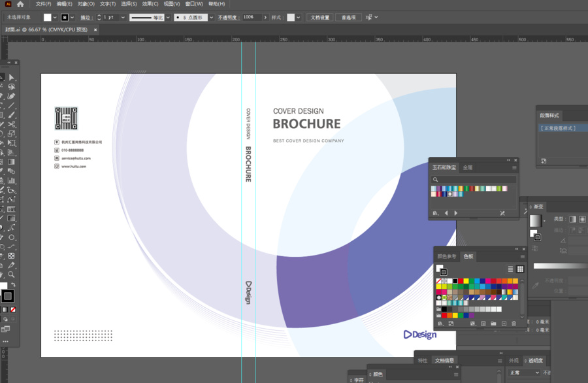Open blending mode 正常 dropdown
The height and width of the screenshot is (383, 588).
(523, 373)
